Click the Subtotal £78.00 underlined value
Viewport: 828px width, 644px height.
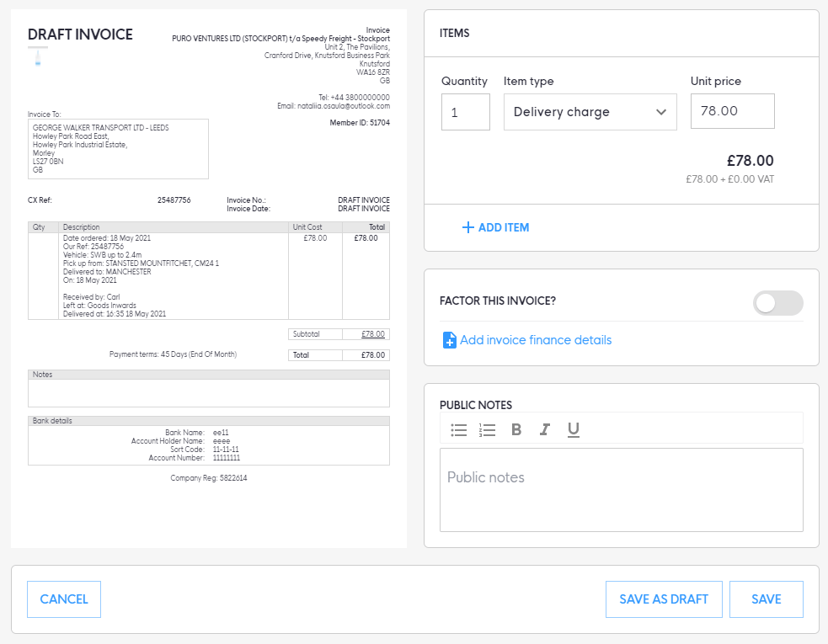click(373, 334)
